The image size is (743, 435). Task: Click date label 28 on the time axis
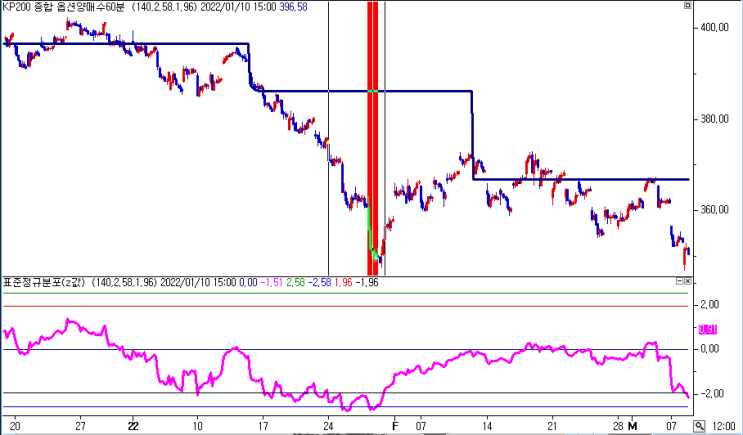point(618,426)
